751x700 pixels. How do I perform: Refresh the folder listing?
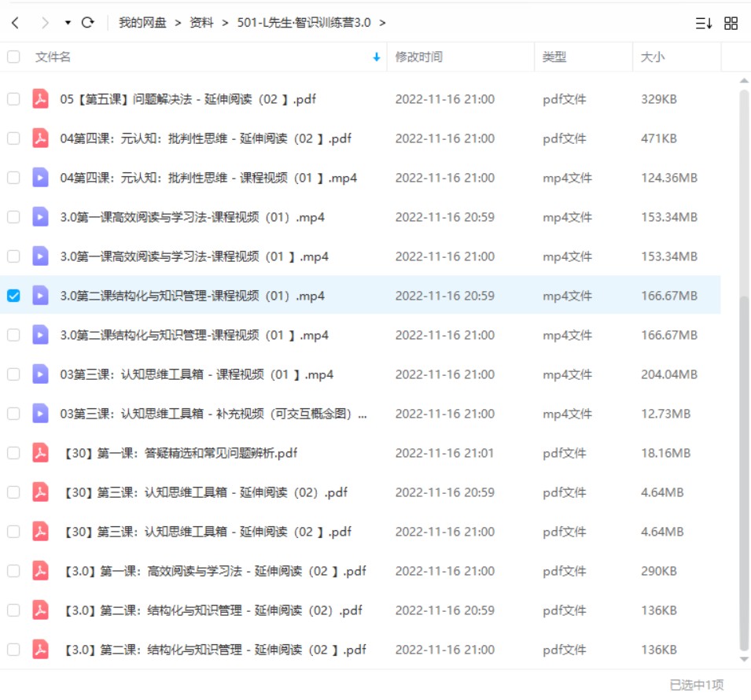[87, 23]
